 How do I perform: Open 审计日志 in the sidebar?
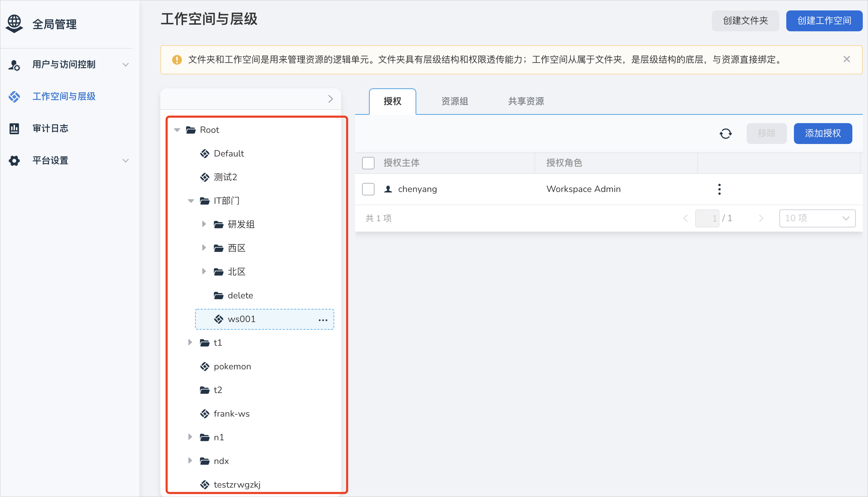pyautogui.click(x=50, y=128)
